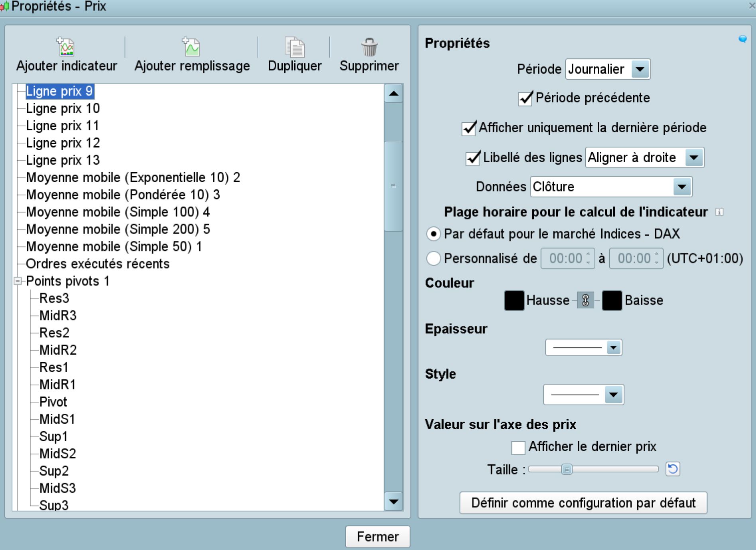The height and width of the screenshot is (550, 756).
Task: Select the Sup2 pivot level
Action: tap(54, 471)
